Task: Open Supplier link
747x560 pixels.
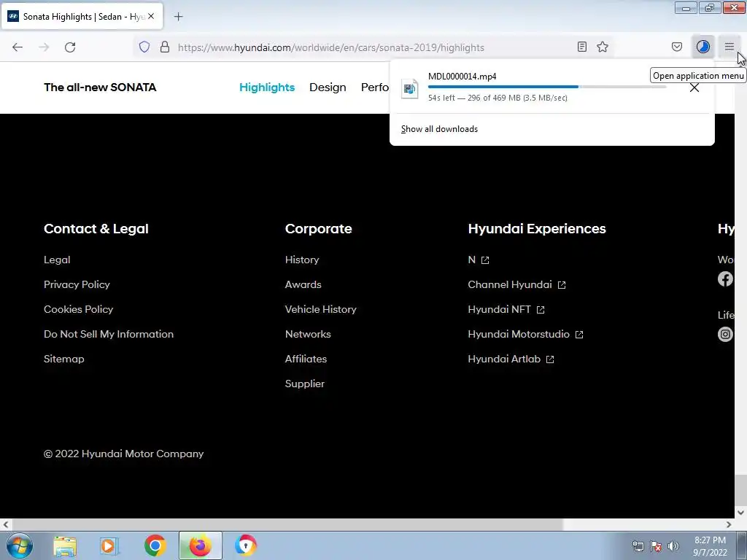Action: point(304,384)
